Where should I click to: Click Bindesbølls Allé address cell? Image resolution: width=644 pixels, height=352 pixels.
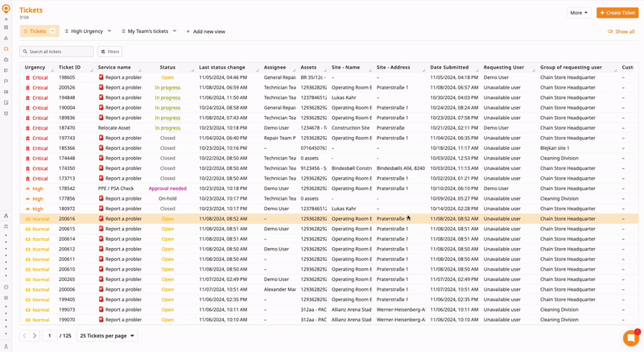(x=400, y=168)
